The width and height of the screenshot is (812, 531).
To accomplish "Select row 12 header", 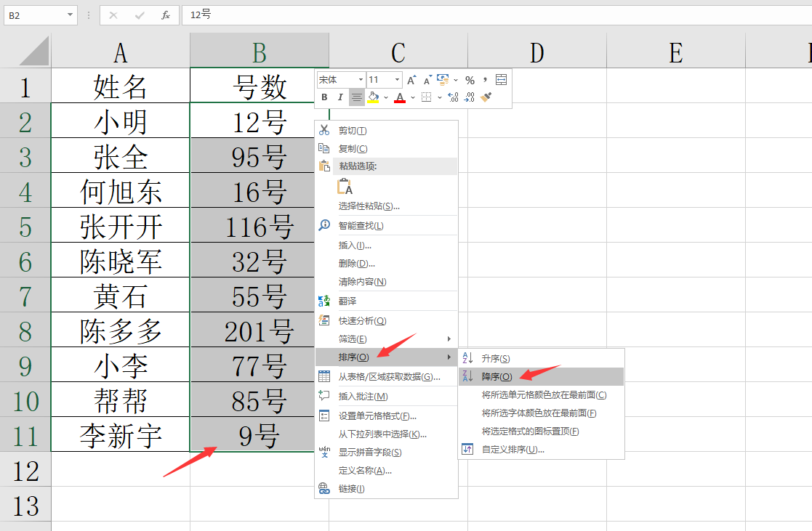I will (x=25, y=469).
